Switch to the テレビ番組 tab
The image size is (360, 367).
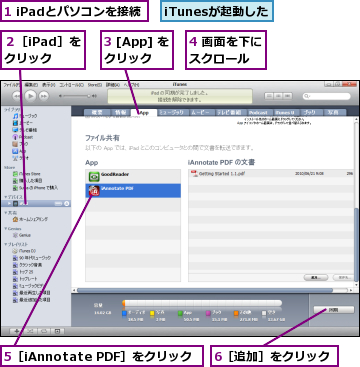tap(230, 113)
